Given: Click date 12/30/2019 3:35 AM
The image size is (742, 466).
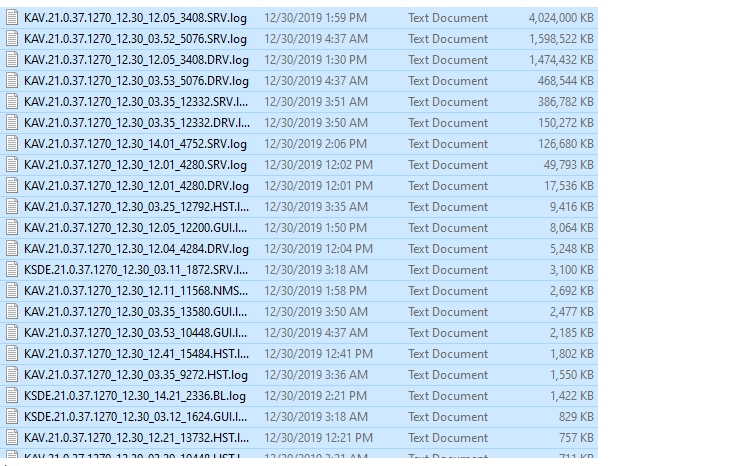Looking at the screenshot, I should [316, 207].
